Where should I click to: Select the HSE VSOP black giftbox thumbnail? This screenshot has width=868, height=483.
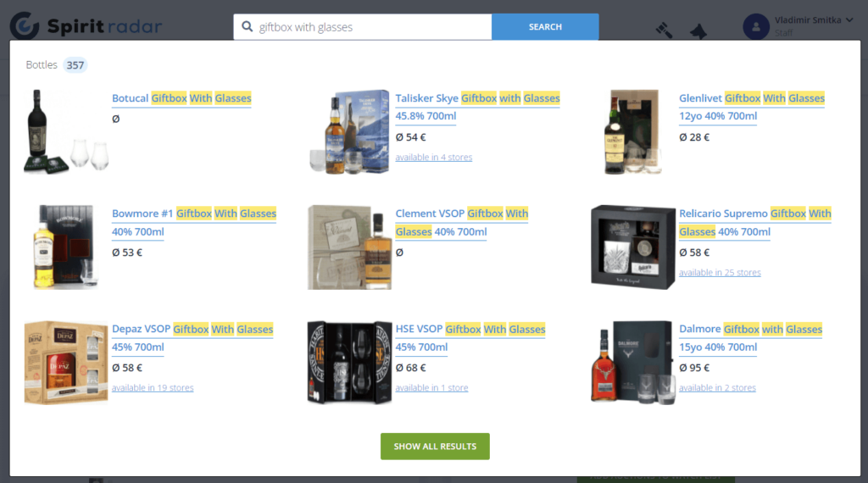coord(349,363)
